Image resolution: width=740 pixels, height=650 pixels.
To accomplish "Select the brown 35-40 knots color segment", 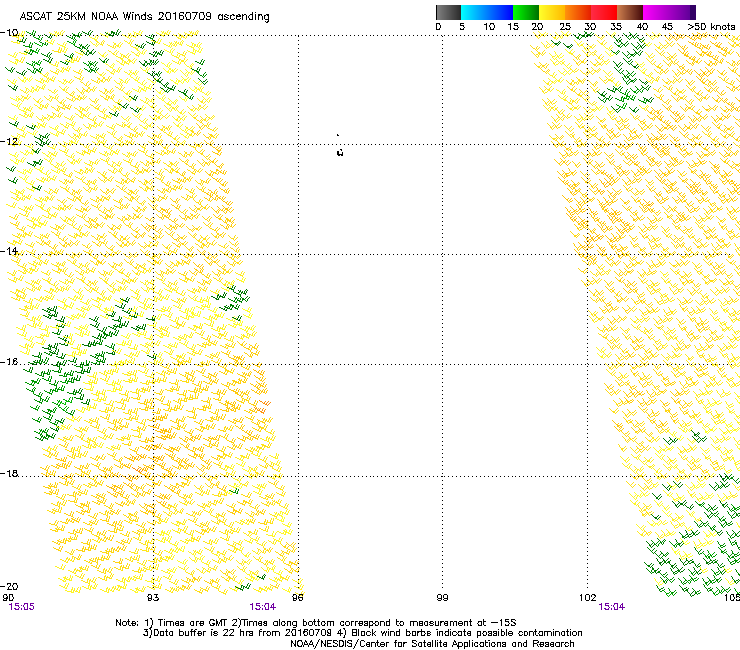I will click(x=630, y=12).
